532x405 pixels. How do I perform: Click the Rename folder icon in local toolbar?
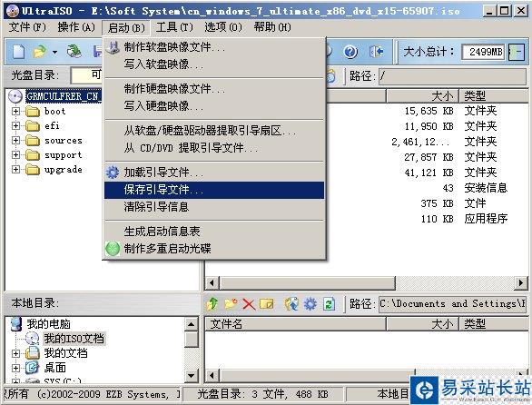tap(266, 303)
